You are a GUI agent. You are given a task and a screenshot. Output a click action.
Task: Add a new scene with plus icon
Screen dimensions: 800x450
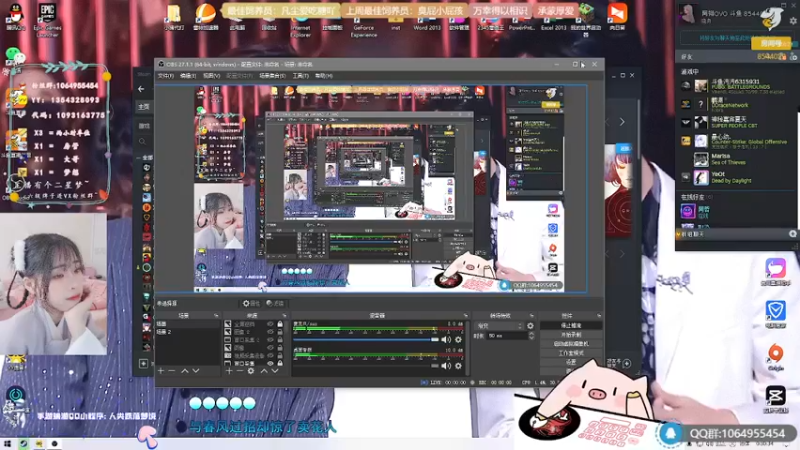[161, 371]
